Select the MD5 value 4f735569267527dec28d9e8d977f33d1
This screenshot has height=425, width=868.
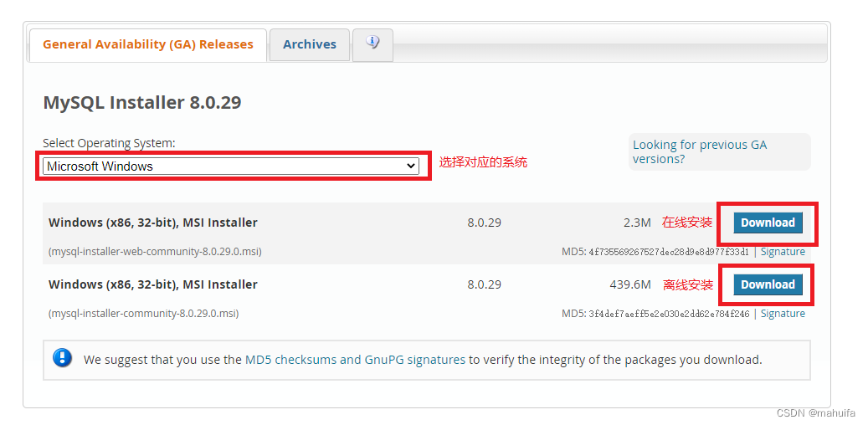click(x=669, y=253)
